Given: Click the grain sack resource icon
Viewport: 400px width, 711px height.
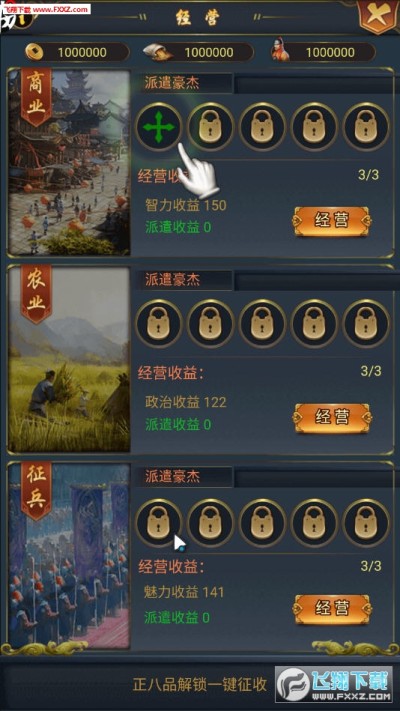Looking at the screenshot, I should click(158, 52).
